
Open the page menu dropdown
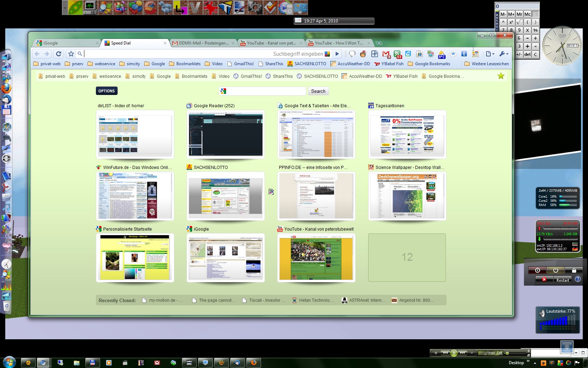(x=490, y=54)
